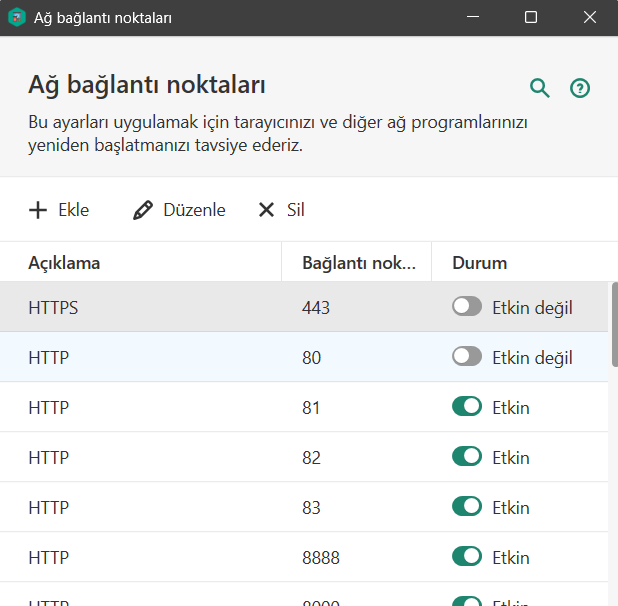Click the plus icon to add port
The width and height of the screenshot is (618, 606).
(x=38, y=210)
